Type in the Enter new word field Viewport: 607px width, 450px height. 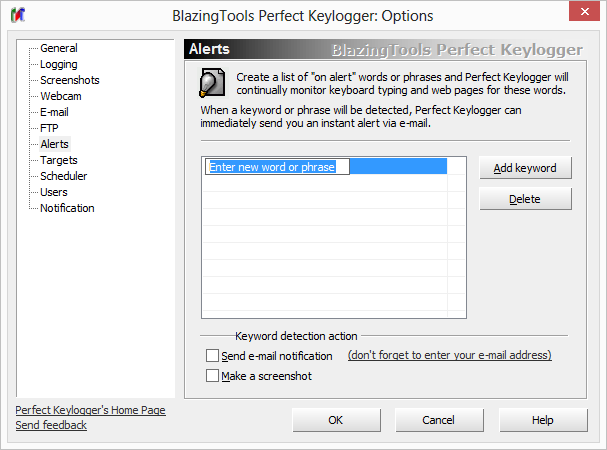click(277, 166)
